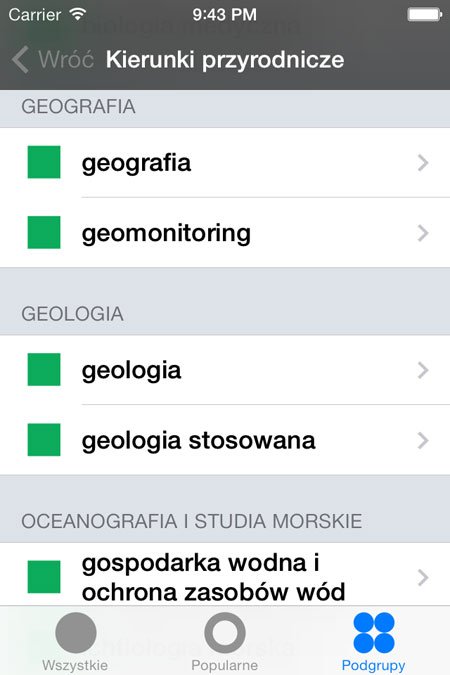Click the Wi-Fi icon in status bar
The image size is (450, 675).
[x=78, y=14]
